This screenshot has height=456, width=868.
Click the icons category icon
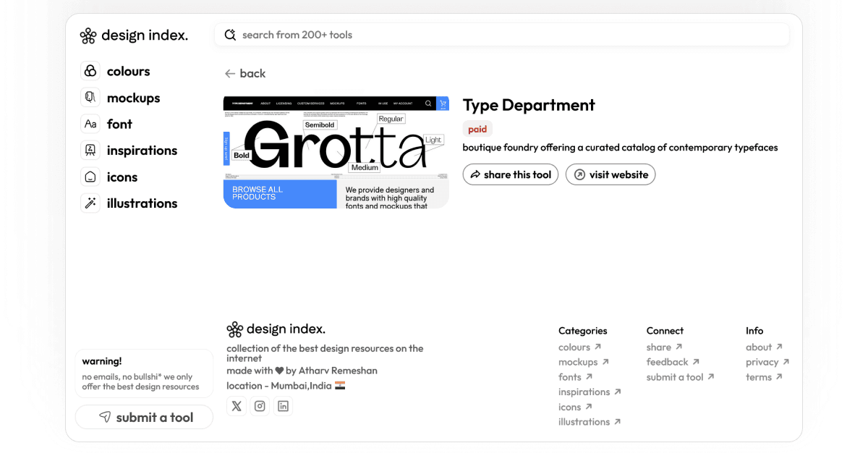pos(90,177)
